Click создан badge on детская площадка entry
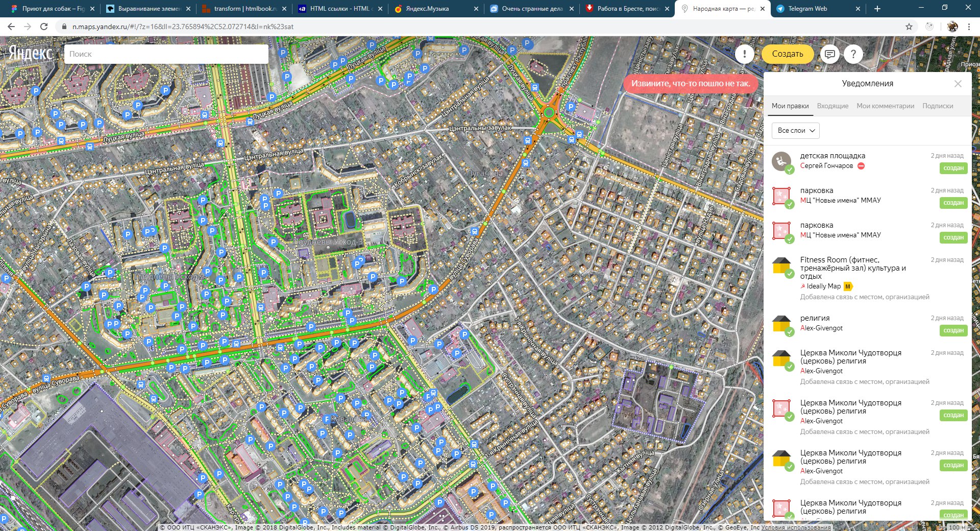The height and width of the screenshot is (531, 980). coord(953,168)
